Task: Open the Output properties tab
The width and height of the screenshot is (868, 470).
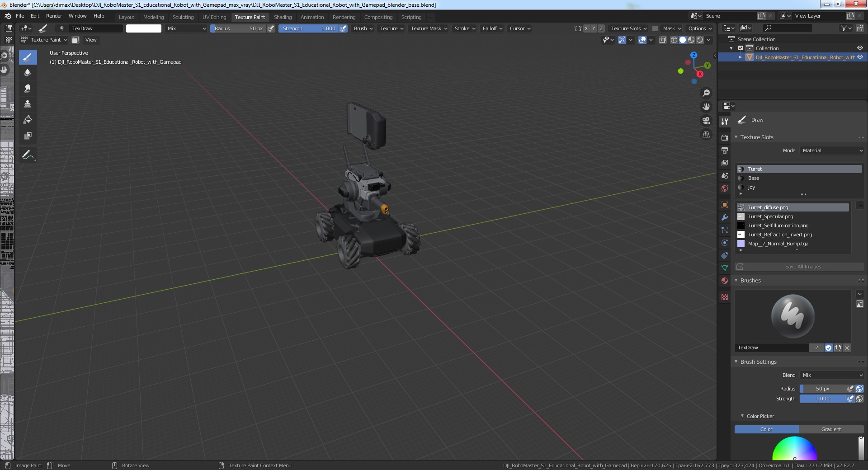Action: coord(725,150)
